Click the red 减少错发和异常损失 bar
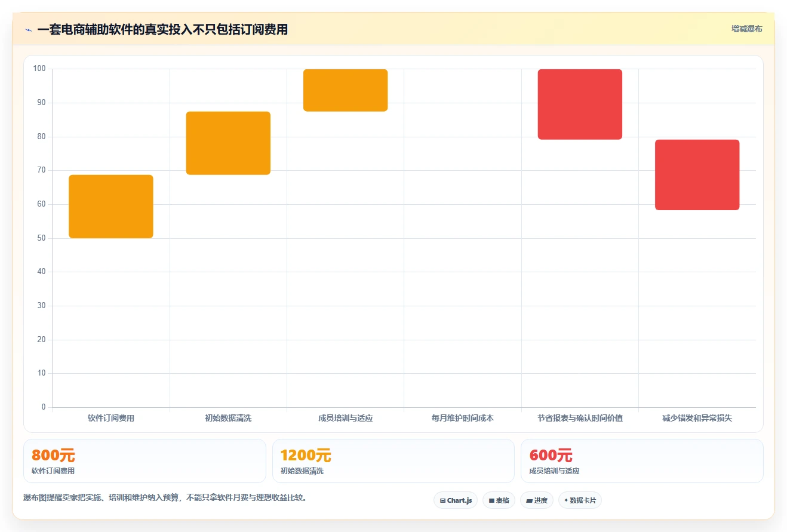 [x=697, y=175]
